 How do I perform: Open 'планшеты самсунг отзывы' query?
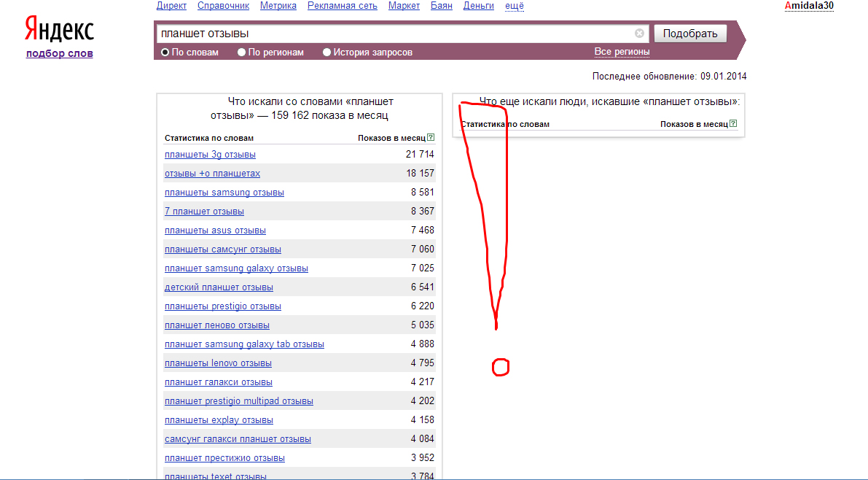[x=222, y=249]
